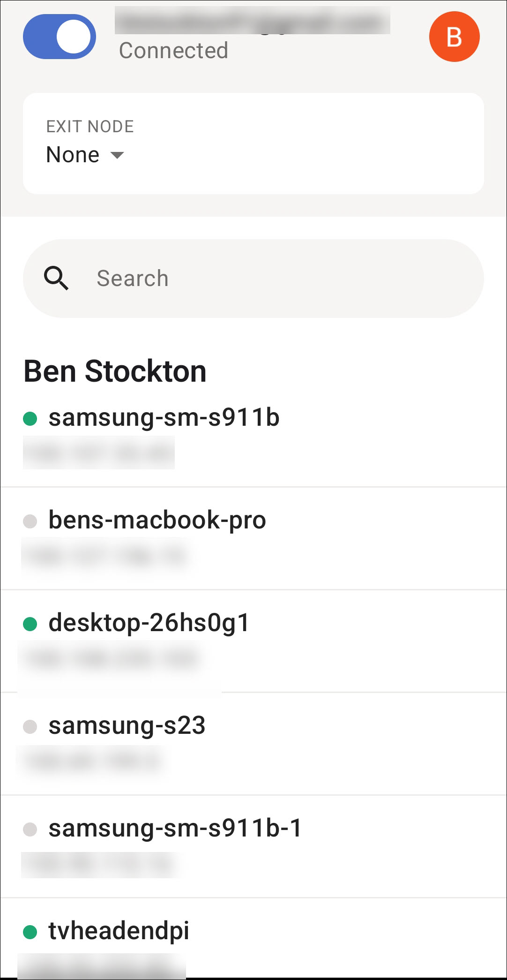Click the Connected status text
The image size is (507, 980).
click(173, 51)
